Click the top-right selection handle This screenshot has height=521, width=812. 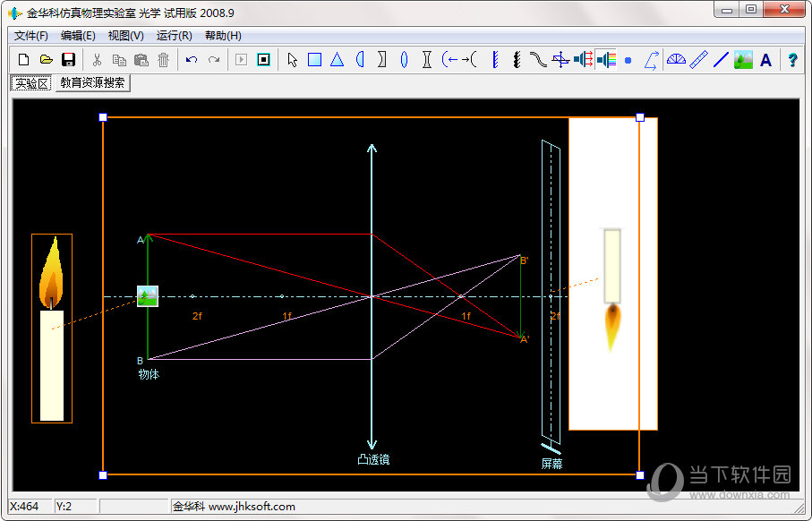point(640,117)
